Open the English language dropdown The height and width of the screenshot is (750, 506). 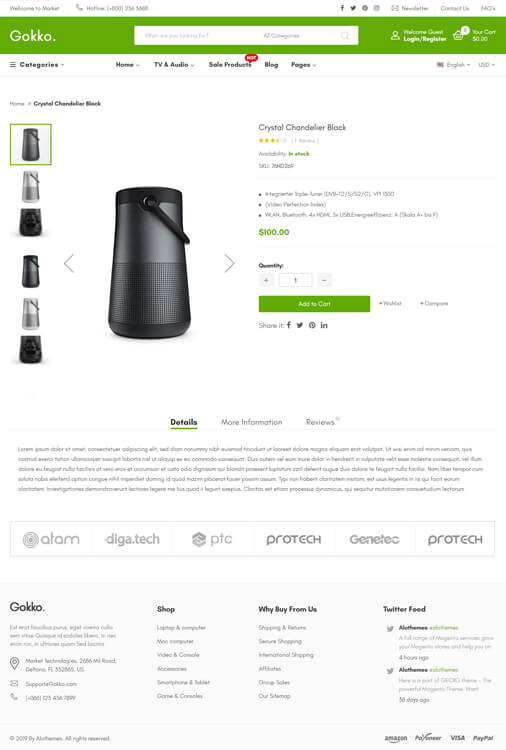click(453, 65)
